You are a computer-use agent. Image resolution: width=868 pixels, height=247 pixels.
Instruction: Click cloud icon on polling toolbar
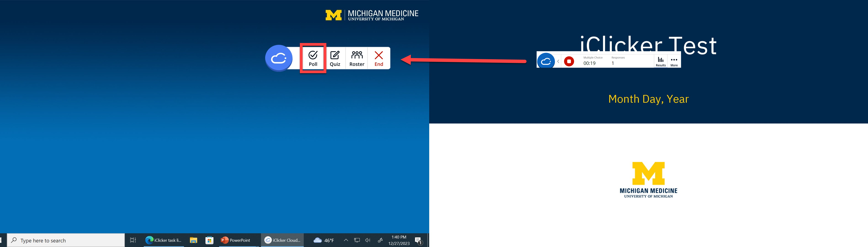[x=546, y=61]
